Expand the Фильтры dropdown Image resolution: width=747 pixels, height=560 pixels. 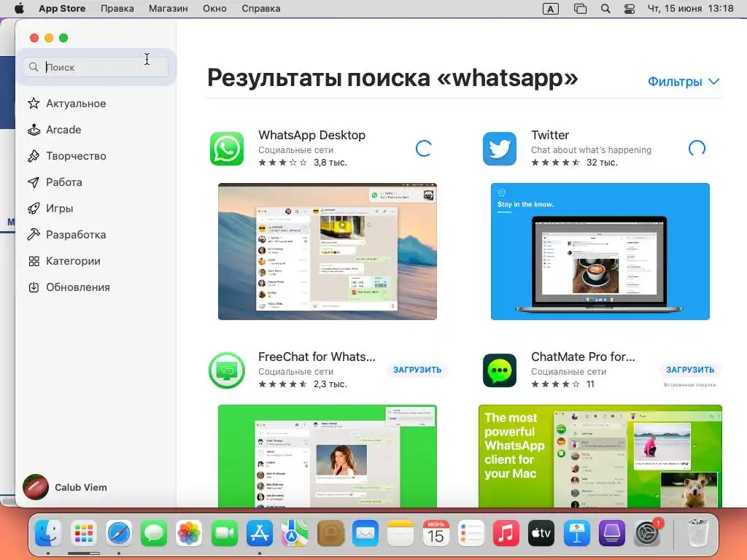coord(683,82)
